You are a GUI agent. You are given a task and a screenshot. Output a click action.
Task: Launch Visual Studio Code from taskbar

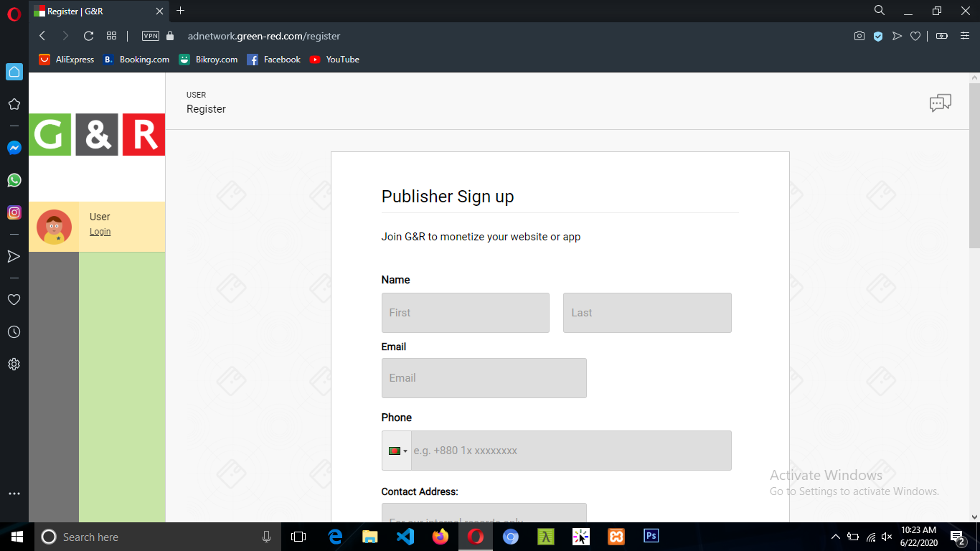click(405, 537)
